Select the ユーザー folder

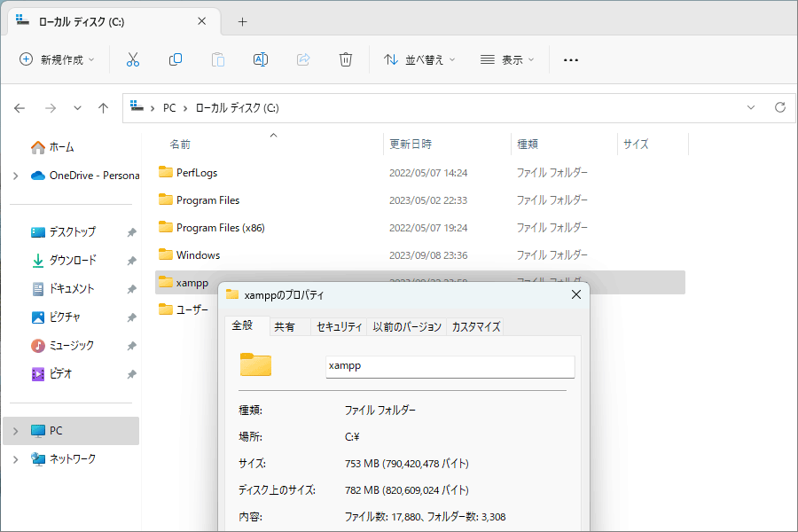point(184,309)
